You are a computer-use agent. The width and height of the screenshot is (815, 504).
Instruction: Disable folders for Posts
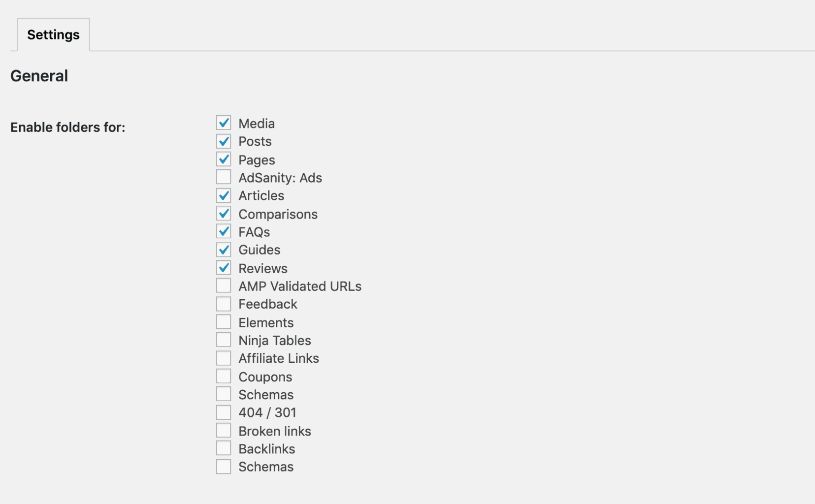pyautogui.click(x=224, y=141)
